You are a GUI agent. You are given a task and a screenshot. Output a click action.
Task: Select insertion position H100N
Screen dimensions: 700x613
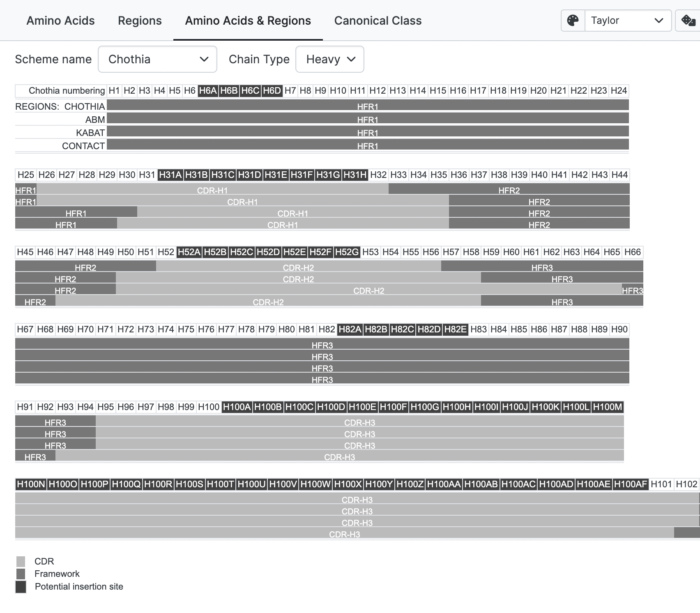click(31, 484)
